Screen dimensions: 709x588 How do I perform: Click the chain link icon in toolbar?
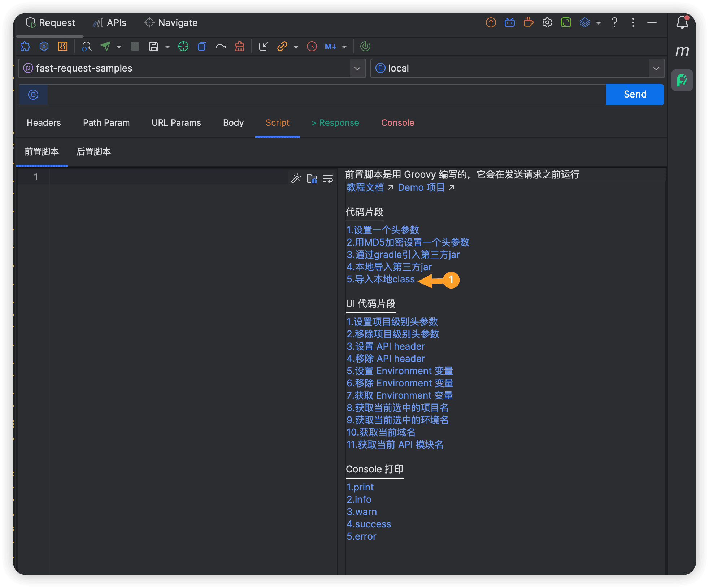(282, 46)
